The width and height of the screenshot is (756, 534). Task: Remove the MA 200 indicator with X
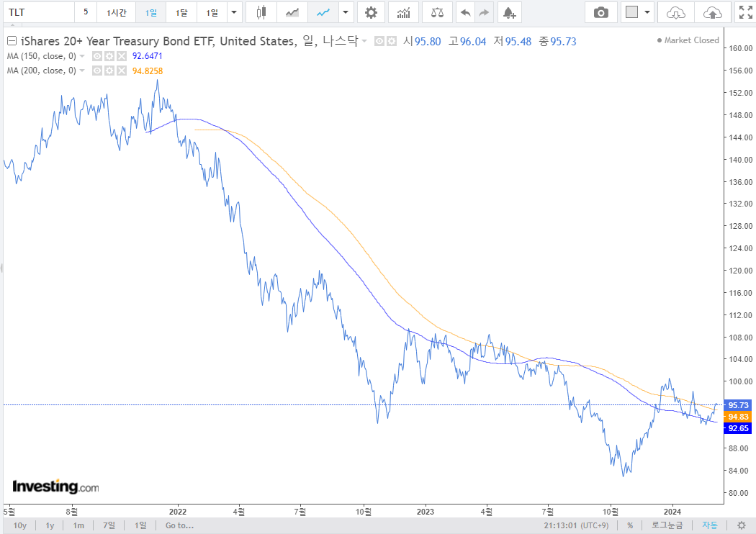(x=122, y=71)
